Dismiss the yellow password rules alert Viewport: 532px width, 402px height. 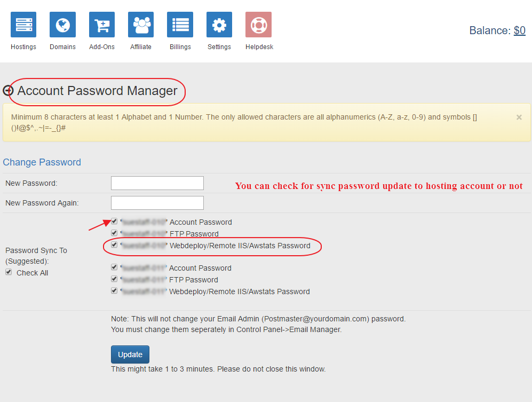click(519, 117)
